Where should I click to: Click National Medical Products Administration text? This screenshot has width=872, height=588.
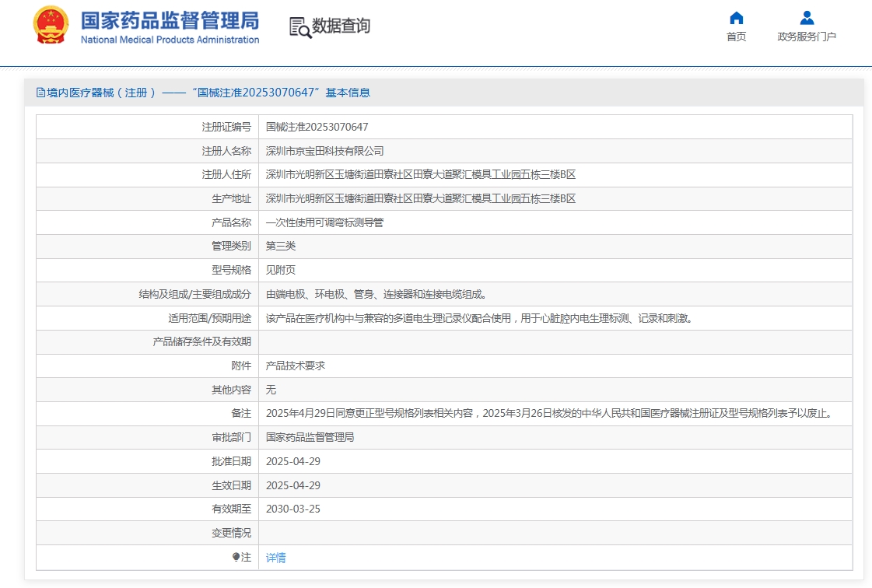tap(170, 40)
